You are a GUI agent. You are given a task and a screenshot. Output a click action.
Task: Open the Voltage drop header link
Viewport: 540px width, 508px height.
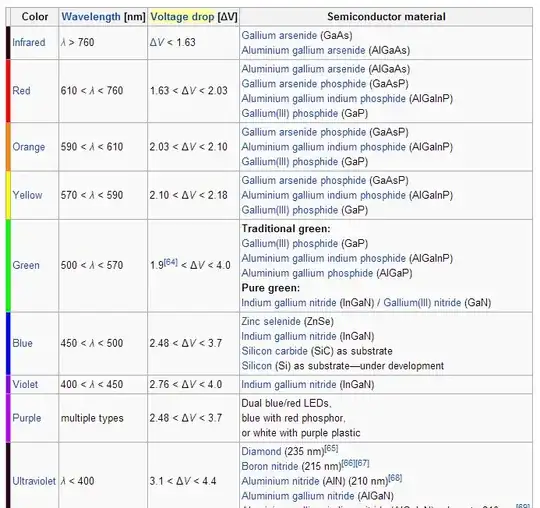182,17
